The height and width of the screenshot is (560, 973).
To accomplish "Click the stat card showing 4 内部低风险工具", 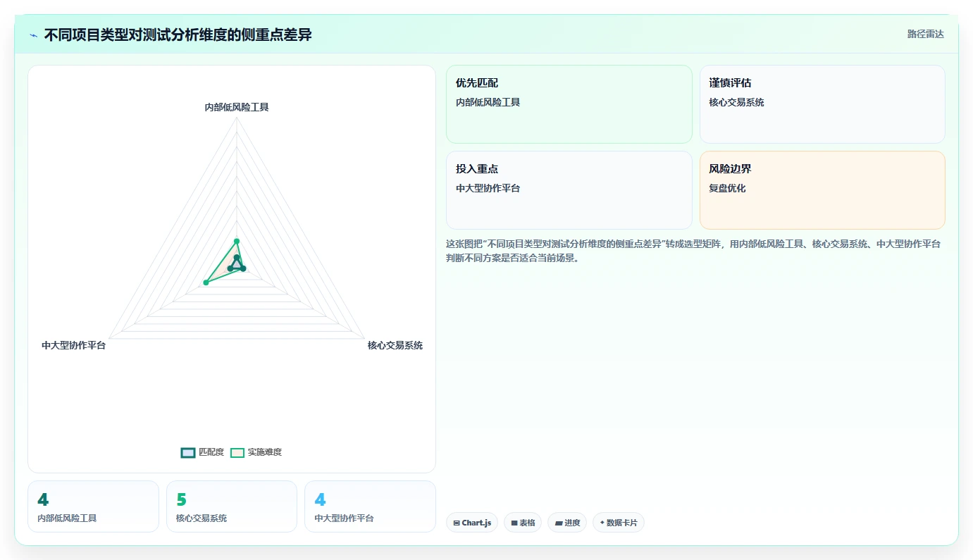I will tap(93, 506).
